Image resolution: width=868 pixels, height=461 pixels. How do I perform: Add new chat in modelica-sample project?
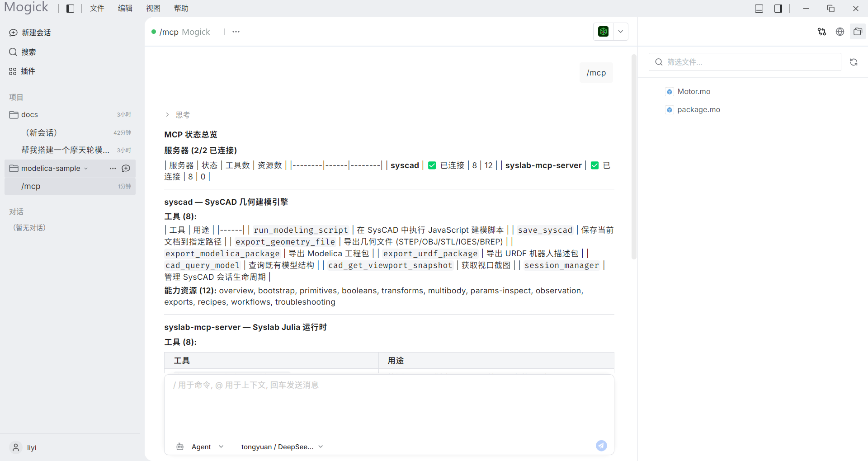(126, 169)
